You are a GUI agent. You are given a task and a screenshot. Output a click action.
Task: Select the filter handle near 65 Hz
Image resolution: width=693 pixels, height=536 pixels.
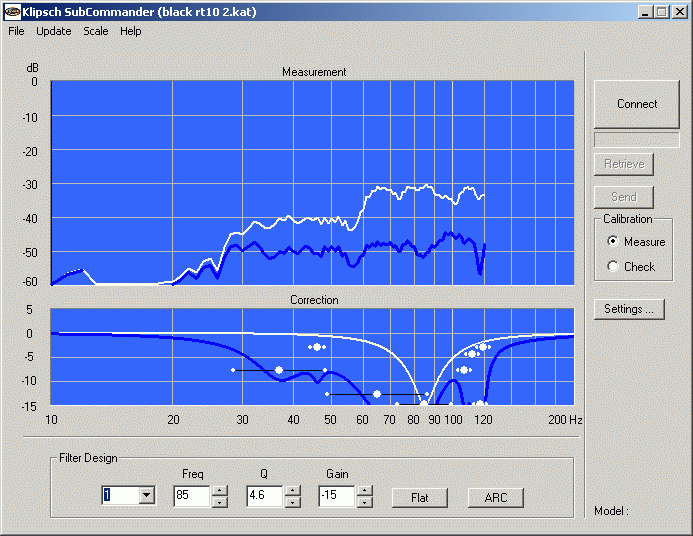(x=377, y=394)
